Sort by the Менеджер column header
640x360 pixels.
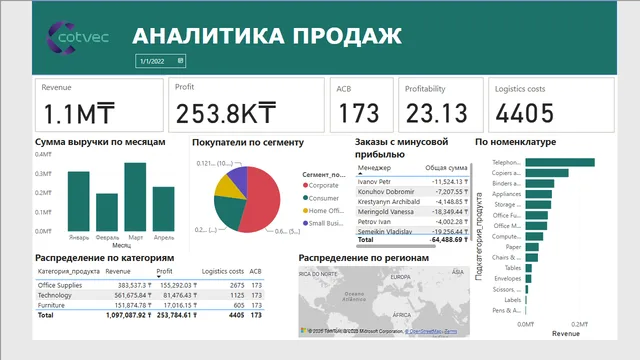point(374,168)
